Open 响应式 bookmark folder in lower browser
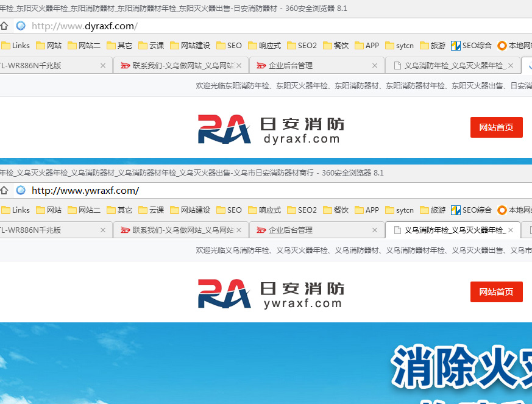The height and width of the screenshot is (404, 532). (264, 210)
